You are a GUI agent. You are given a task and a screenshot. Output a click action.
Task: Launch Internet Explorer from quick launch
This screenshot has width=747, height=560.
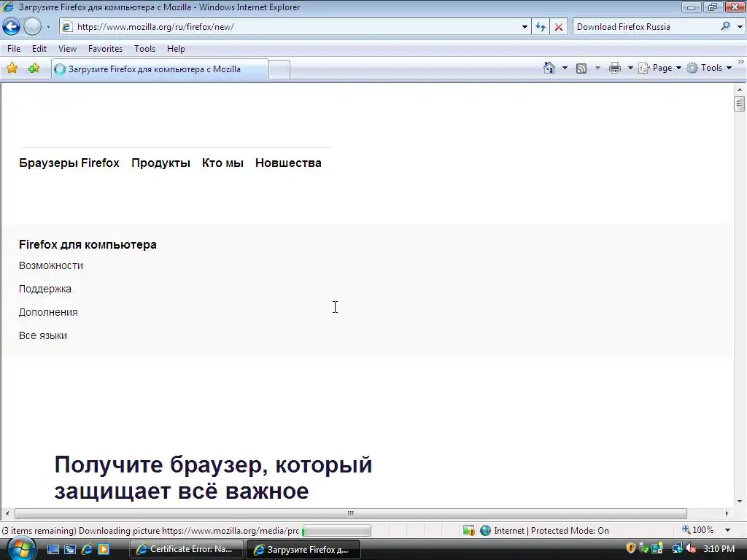pos(87,550)
